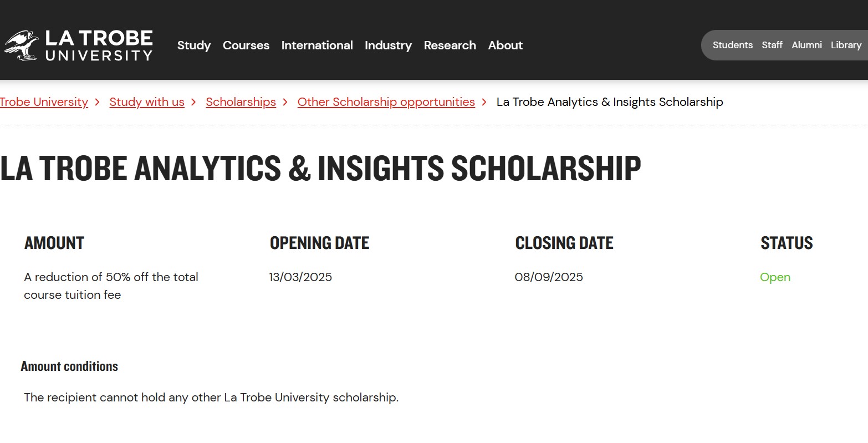Go to the Staff quick link
This screenshot has width=868, height=443.
point(772,45)
